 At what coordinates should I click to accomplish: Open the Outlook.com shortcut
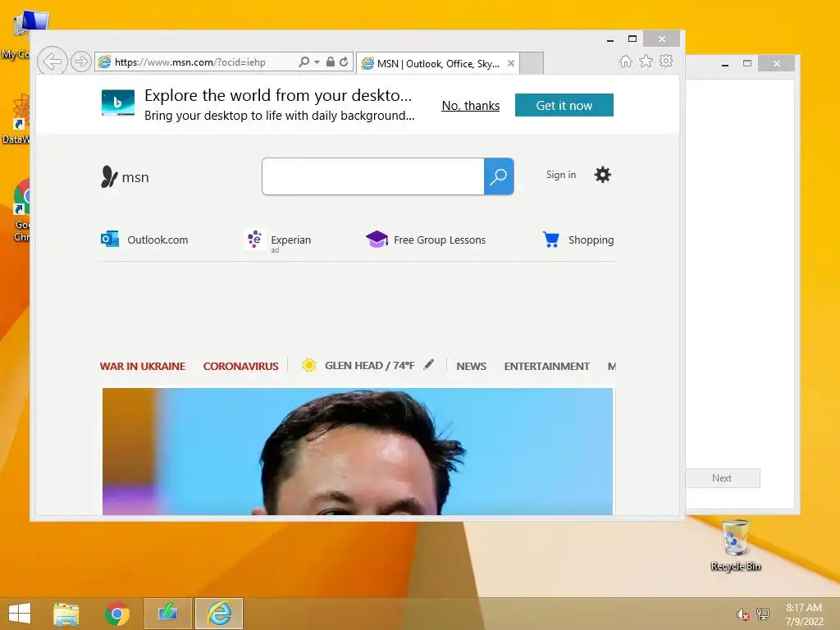[x=144, y=240]
